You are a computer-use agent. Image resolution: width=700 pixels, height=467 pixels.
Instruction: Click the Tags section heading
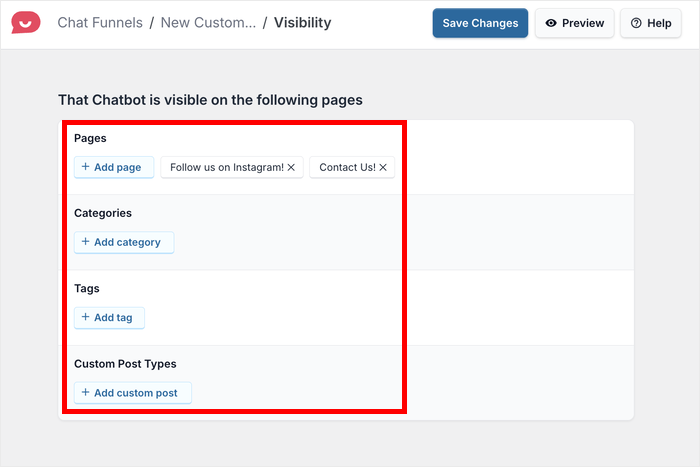tap(86, 288)
